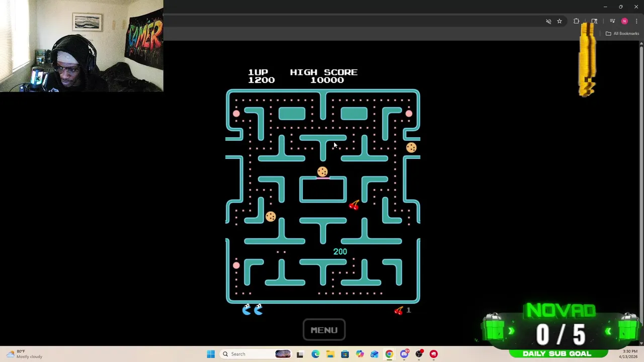Open Chrome's three-dot menu
Screen dimensions: 644x362
636,21
